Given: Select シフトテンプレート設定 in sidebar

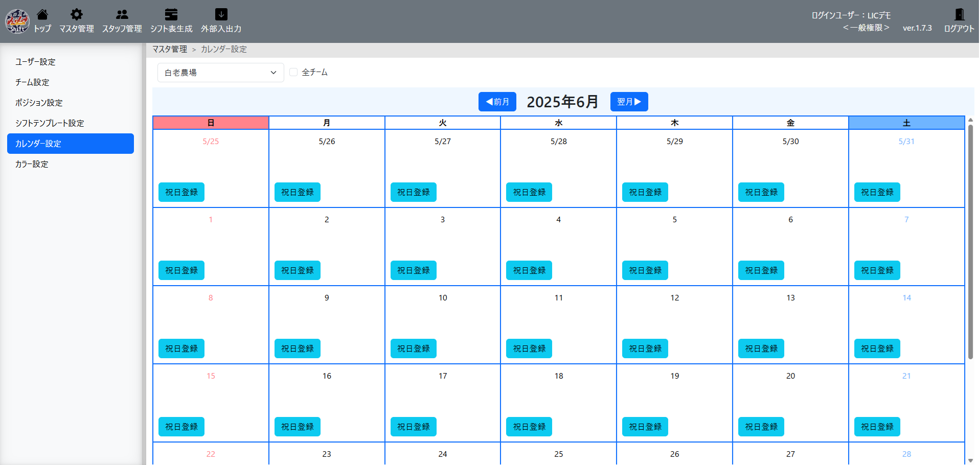Looking at the screenshot, I should (71, 123).
